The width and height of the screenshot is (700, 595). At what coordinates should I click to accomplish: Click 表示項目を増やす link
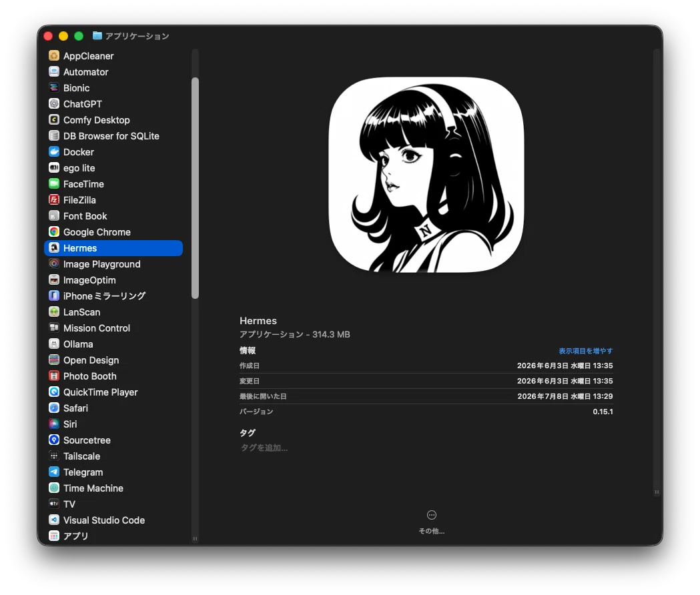click(x=585, y=351)
